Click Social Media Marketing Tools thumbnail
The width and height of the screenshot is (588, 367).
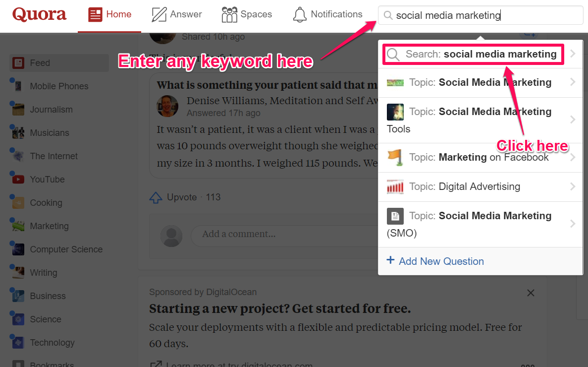coord(395,112)
